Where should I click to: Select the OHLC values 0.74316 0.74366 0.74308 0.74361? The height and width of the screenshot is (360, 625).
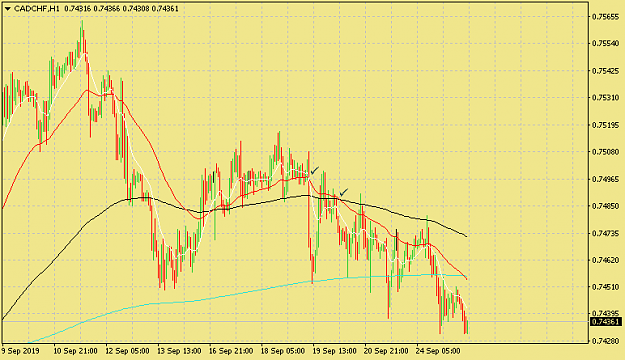pyautogui.click(x=121, y=8)
